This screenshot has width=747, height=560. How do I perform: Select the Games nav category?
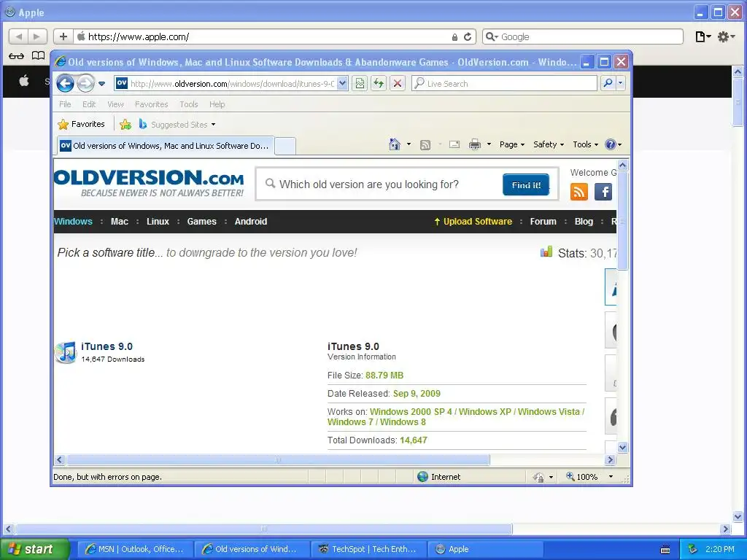pos(201,222)
